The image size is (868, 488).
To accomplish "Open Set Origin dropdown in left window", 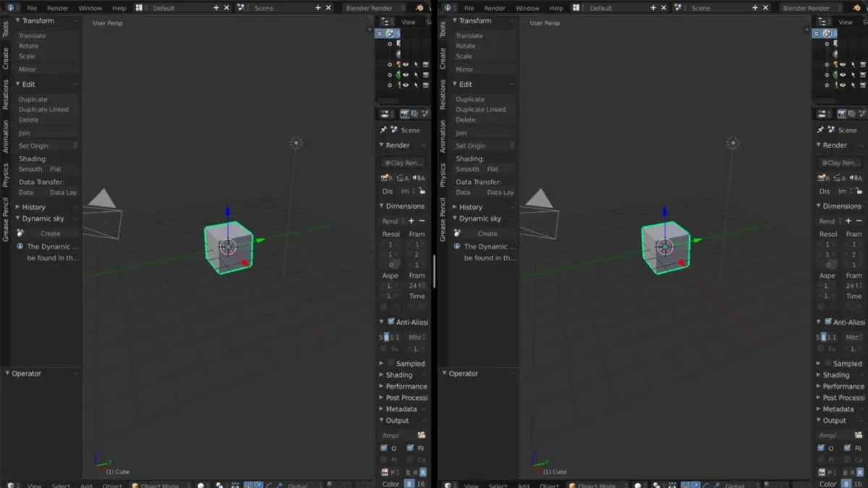I will [x=48, y=146].
